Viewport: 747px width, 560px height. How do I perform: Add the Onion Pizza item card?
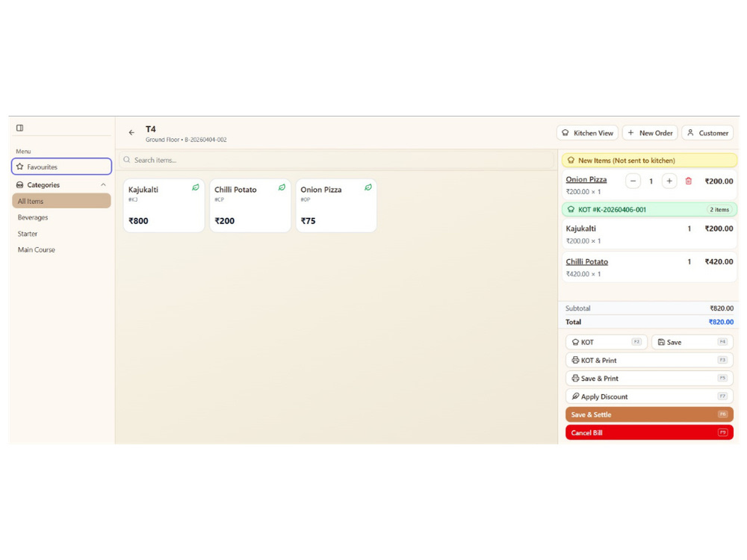point(336,206)
